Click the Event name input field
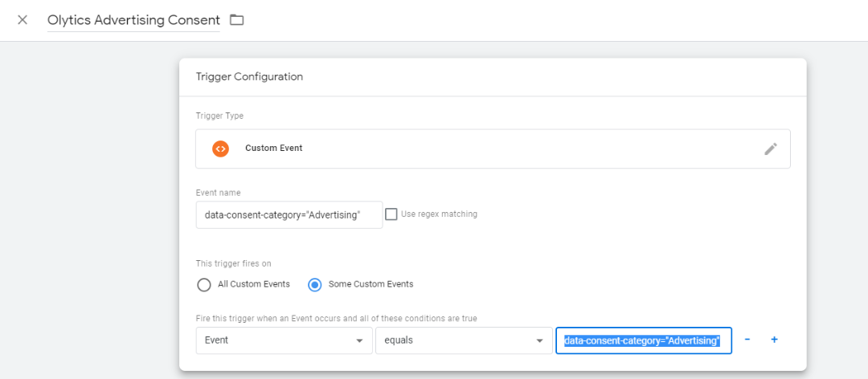This screenshot has height=379, width=868. click(x=289, y=214)
